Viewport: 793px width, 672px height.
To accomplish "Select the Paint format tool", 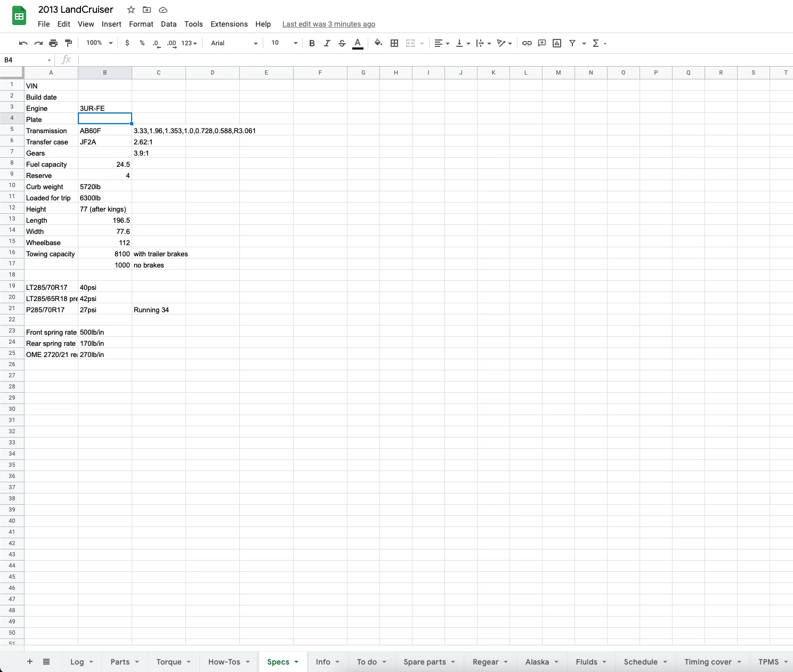I will coord(68,43).
